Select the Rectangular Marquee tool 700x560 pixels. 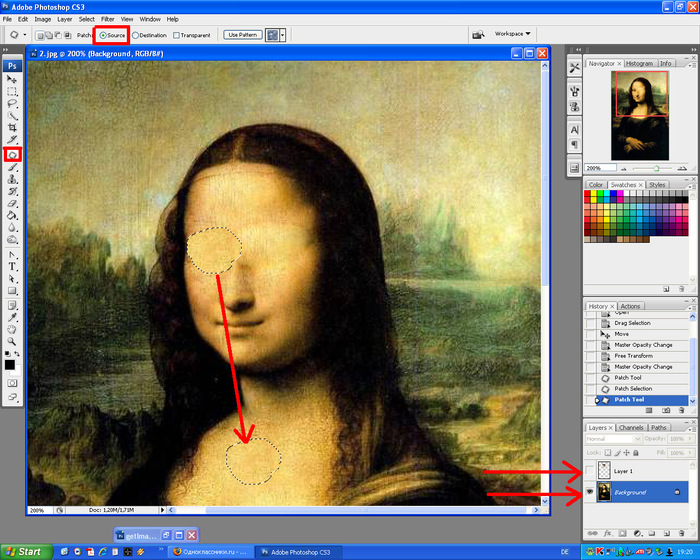point(12,92)
